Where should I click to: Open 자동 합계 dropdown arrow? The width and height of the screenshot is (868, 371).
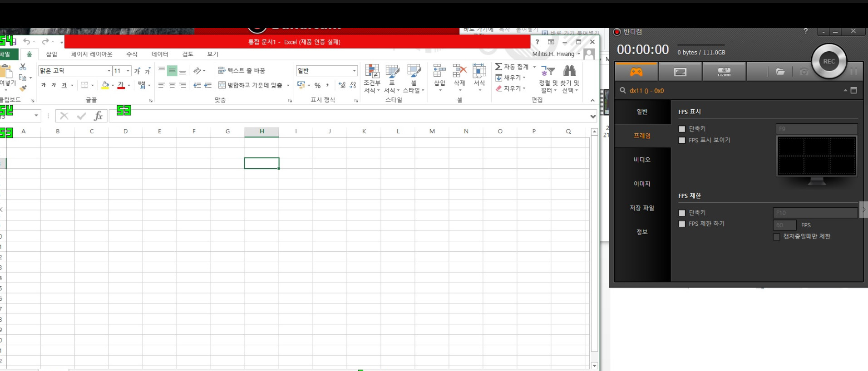(534, 67)
